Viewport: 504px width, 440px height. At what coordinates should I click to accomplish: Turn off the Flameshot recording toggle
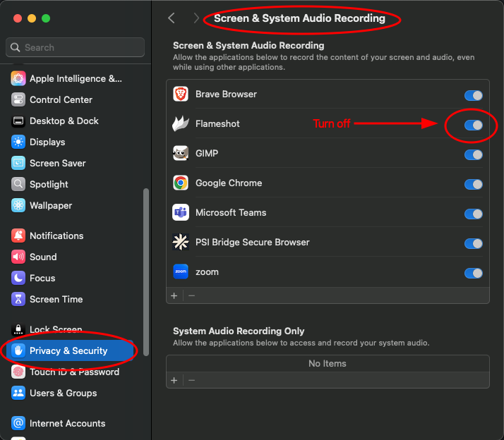point(474,125)
